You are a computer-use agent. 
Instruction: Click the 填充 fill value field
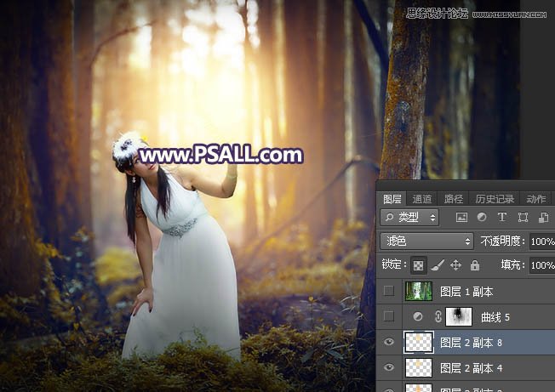coord(542,264)
